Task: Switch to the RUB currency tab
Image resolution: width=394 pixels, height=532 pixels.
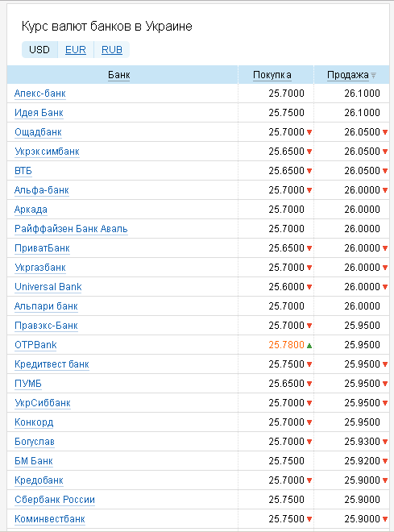Action: point(112,50)
